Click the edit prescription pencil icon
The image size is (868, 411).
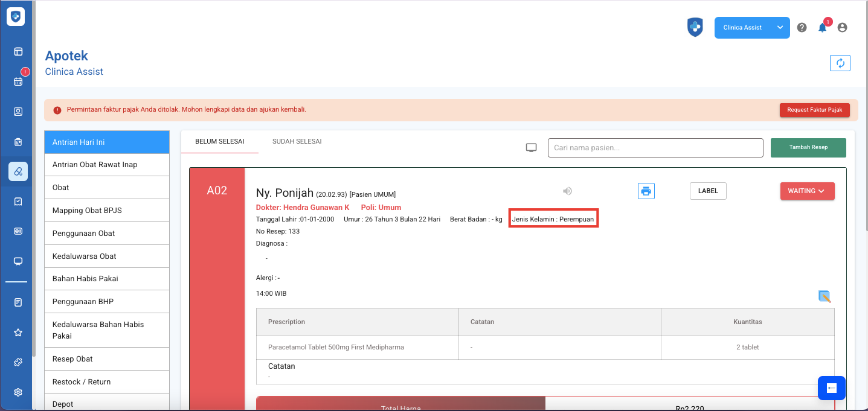(825, 296)
